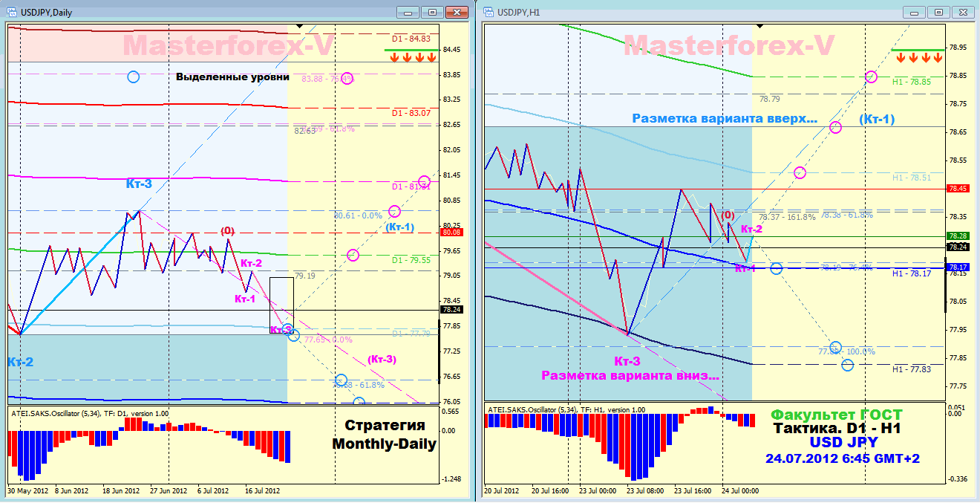Restore the USDJPY,Daily chart window size
This screenshot has height=503, width=980.
(431, 12)
